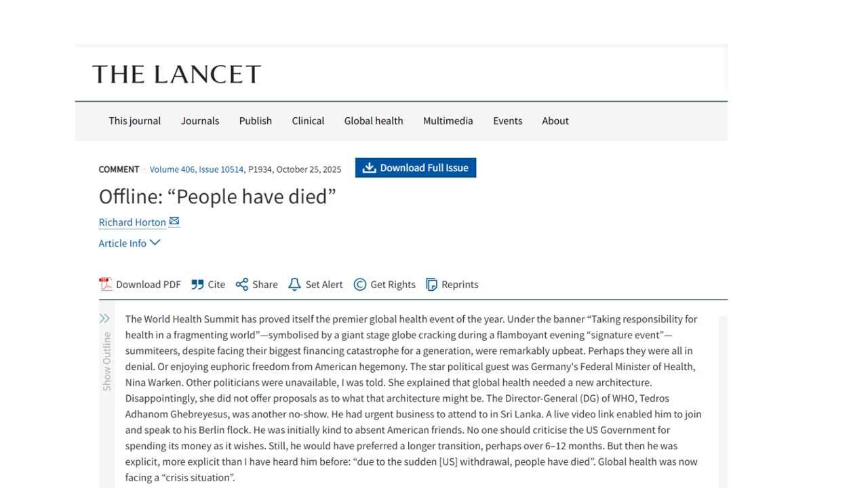Screen dimensions: 868x488
Task: Go to the About menu item
Action: [x=555, y=121]
